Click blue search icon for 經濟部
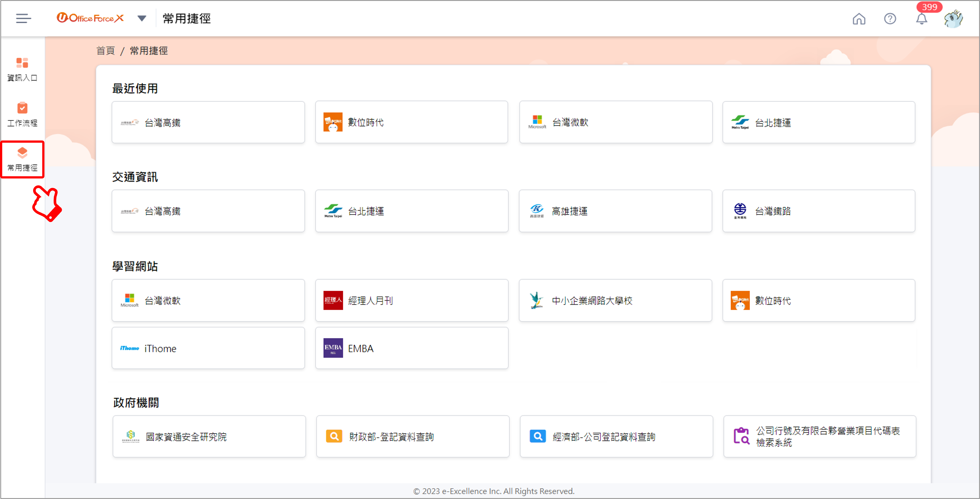The width and height of the screenshot is (980, 499). [537, 436]
